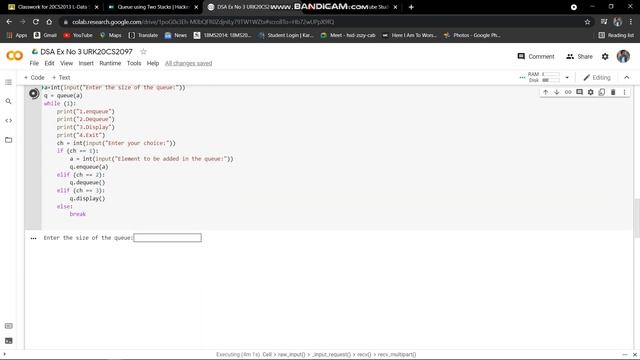This screenshot has width=640, height=360.
Task: Stop the running code cell
Action: coord(34,93)
